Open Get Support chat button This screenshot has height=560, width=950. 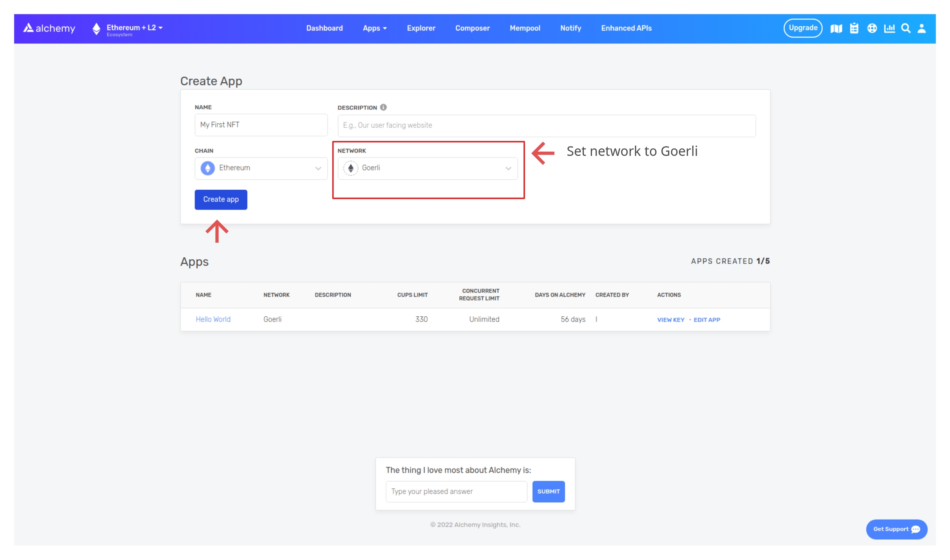pyautogui.click(x=896, y=529)
